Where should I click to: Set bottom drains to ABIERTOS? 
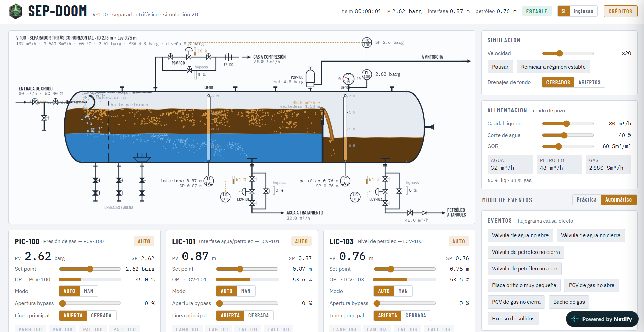click(x=589, y=82)
